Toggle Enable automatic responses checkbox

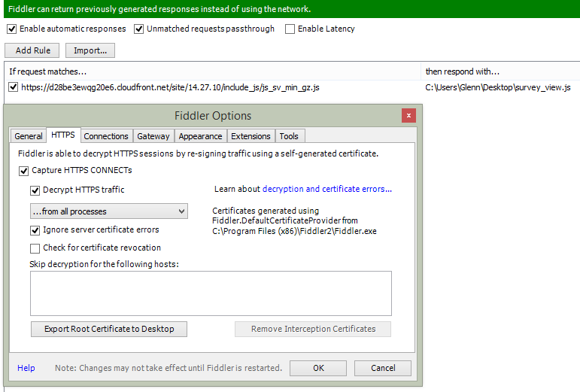pos(12,29)
